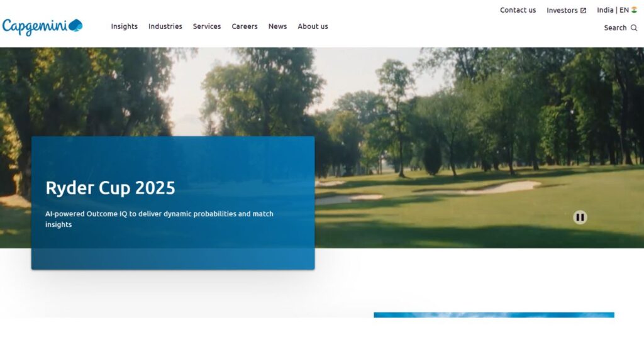Click the magnifying glass search icon
The width and height of the screenshot is (644, 362).
point(634,28)
